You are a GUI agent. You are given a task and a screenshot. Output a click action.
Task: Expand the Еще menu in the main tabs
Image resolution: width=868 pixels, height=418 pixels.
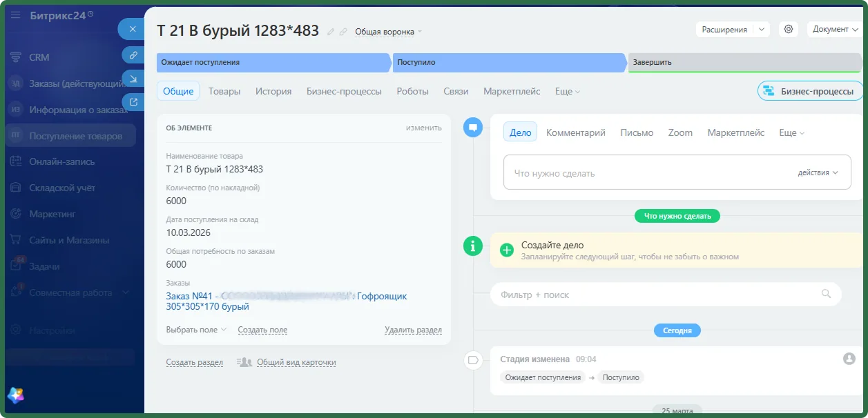click(x=568, y=91)
